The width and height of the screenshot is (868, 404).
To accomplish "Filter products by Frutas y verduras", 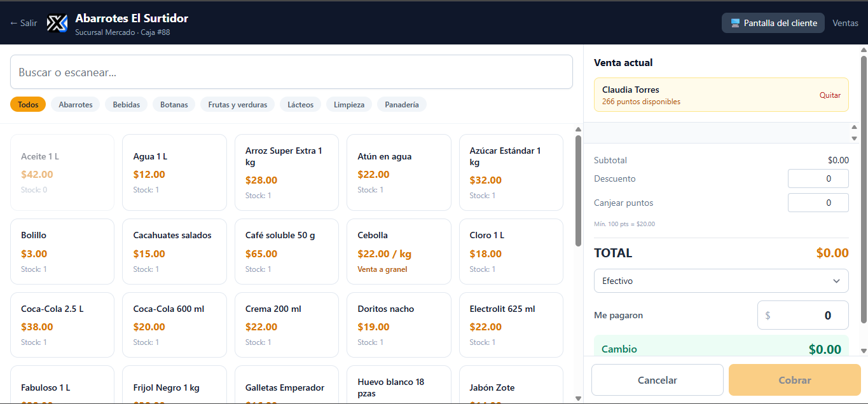I will pyautogui.click(x=238, y=104).
